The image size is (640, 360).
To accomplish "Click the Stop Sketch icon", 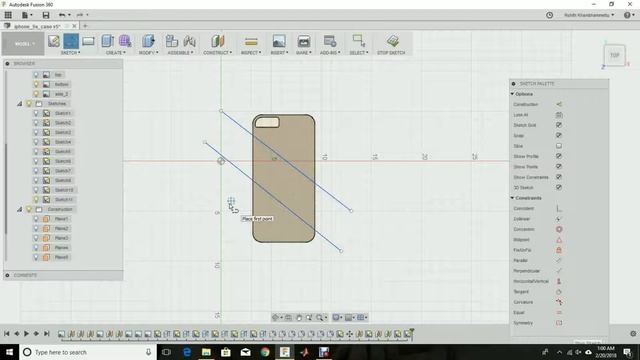I will (393, 41).
